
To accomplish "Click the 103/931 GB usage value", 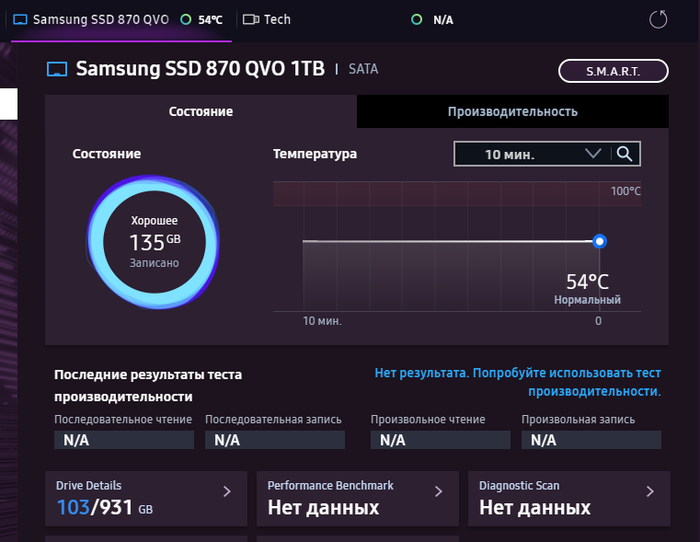I will [105, 508].
